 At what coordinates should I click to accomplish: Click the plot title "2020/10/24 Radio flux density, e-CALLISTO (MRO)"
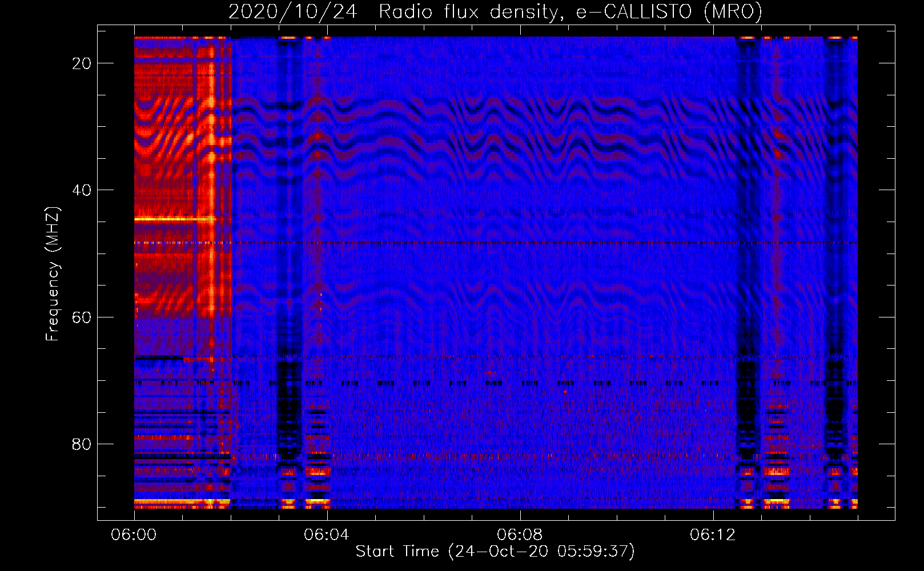click(x=495, y=12)
